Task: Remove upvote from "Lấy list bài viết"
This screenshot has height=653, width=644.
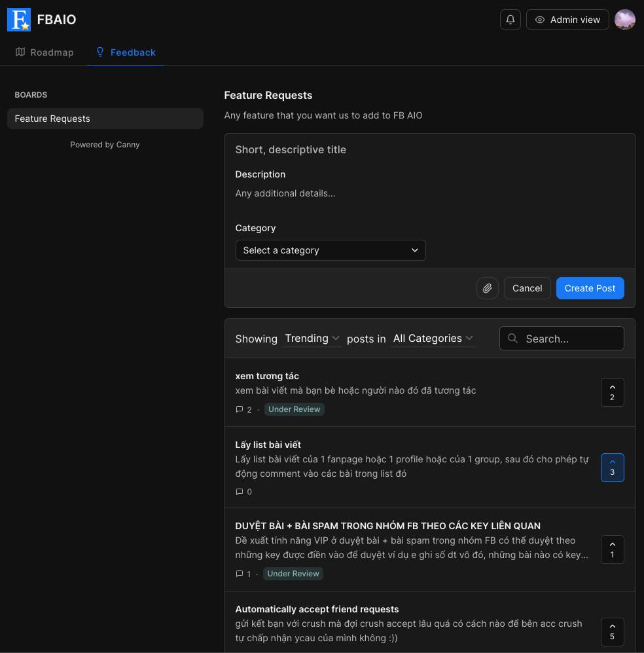Action: [x=612, y=467]
